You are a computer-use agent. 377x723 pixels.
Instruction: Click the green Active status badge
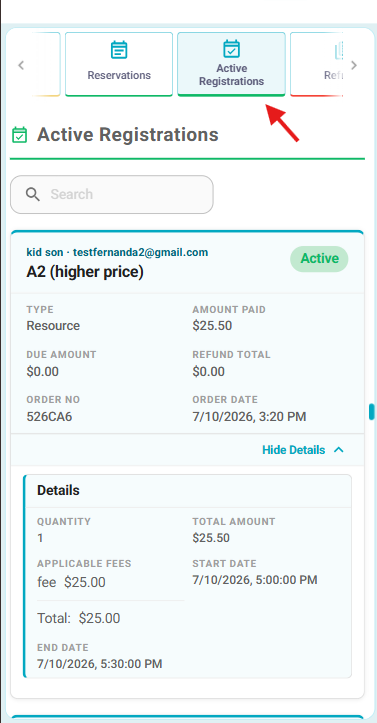click(319, 259)
